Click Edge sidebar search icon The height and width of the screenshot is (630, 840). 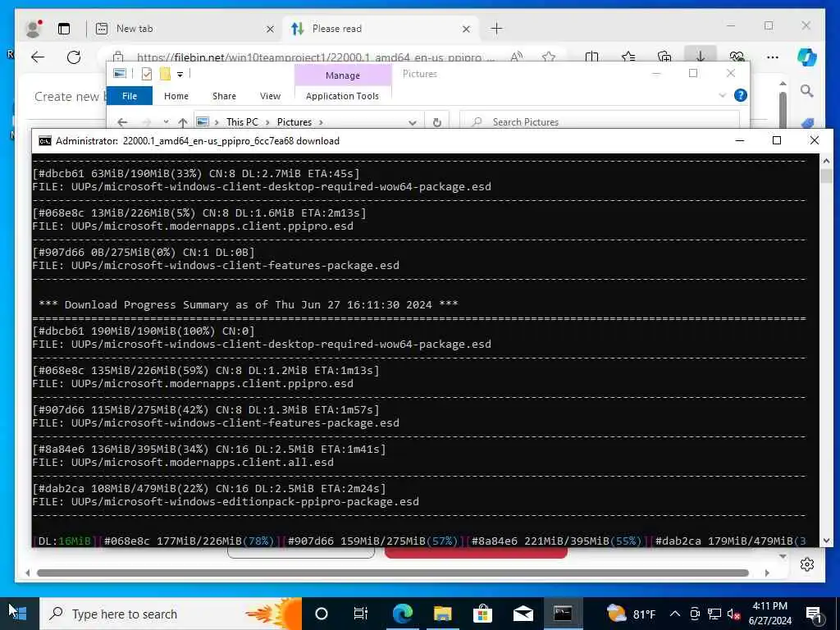(x=807, y=91)
